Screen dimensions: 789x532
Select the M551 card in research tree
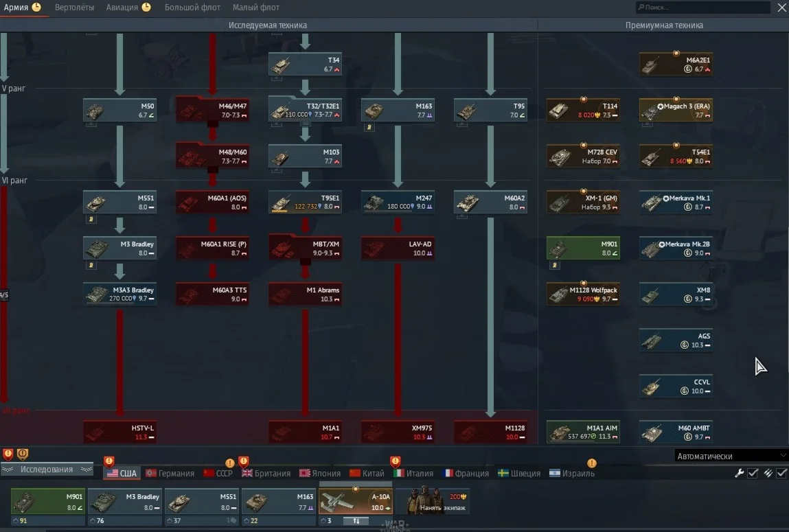tap(119, 202)
